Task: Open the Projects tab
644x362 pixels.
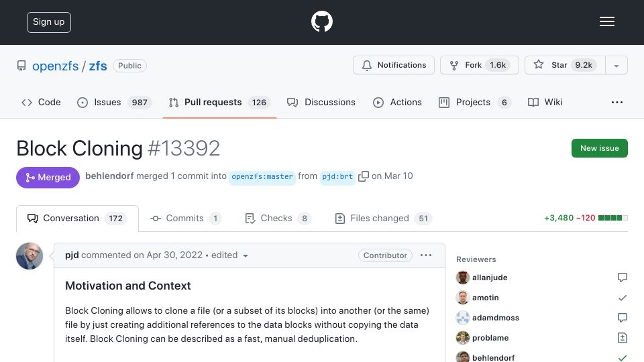Action: (475, 102)
